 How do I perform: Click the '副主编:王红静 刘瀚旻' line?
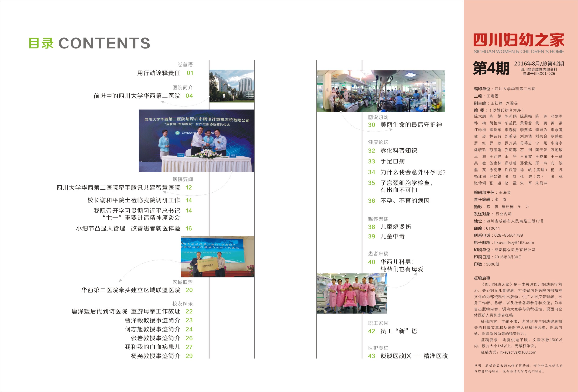click(x=496, y=103)
